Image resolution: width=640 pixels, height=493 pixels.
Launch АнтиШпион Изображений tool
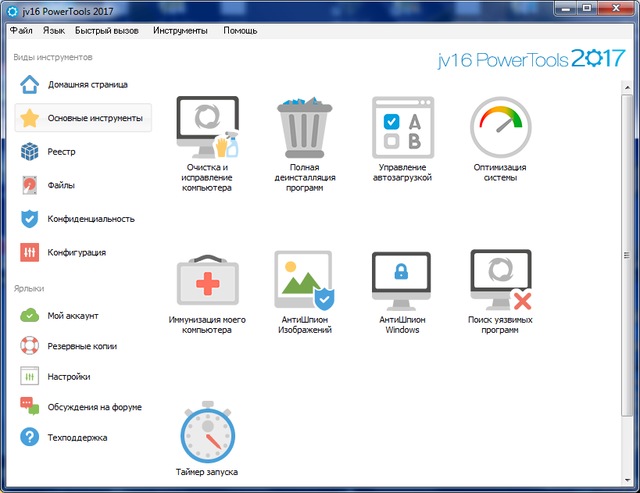tap(304, 279)
